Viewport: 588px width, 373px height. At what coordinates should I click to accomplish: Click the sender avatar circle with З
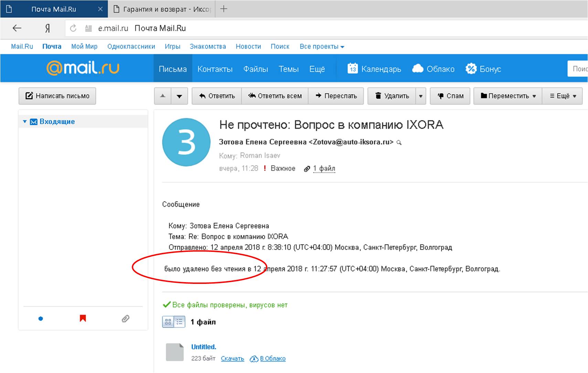coord(186,142)
